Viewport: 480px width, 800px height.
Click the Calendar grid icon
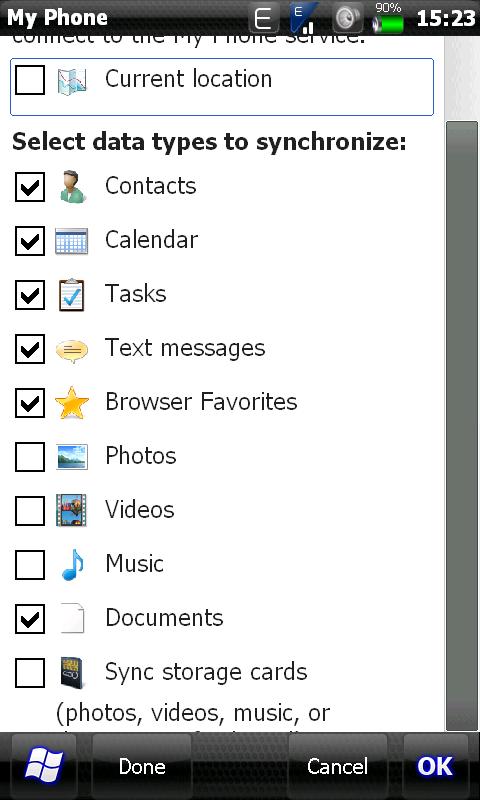pyautogui.click(x=71, y=241)
